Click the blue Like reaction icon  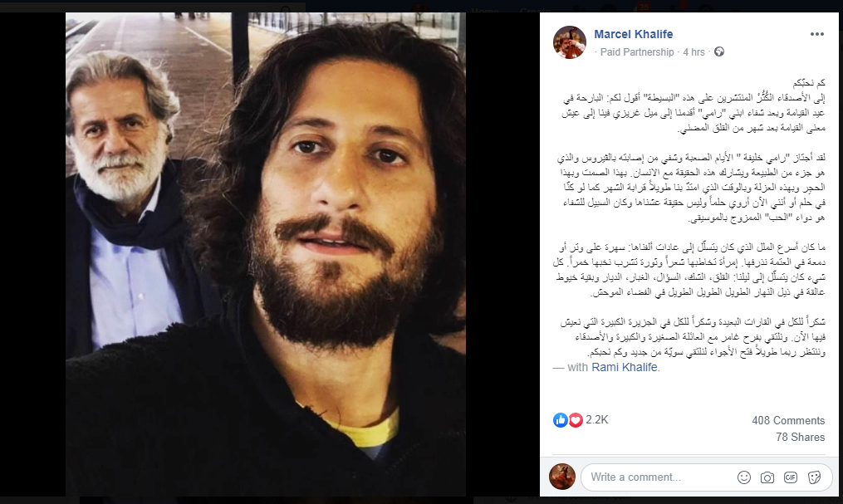tap(561, 420)
